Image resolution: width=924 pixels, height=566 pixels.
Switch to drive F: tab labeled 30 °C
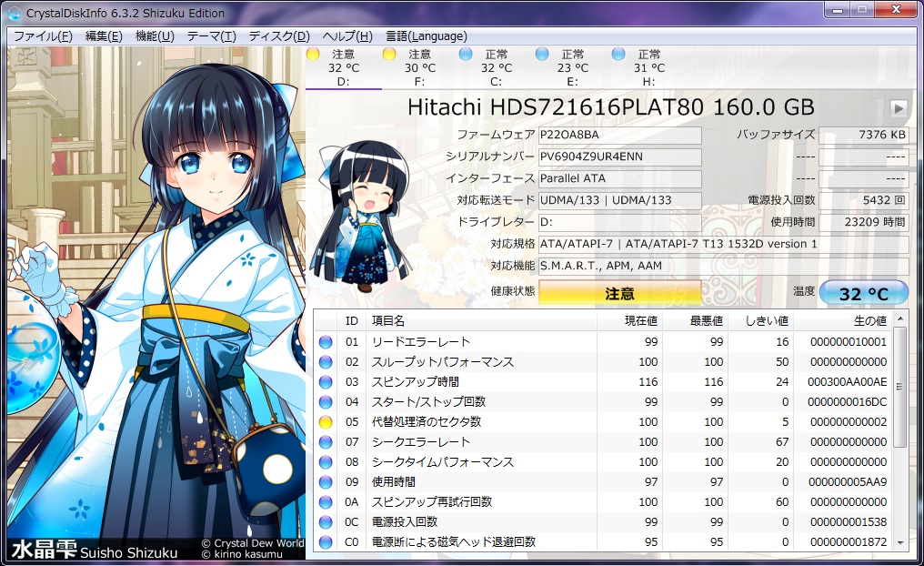tap(420, 68)
